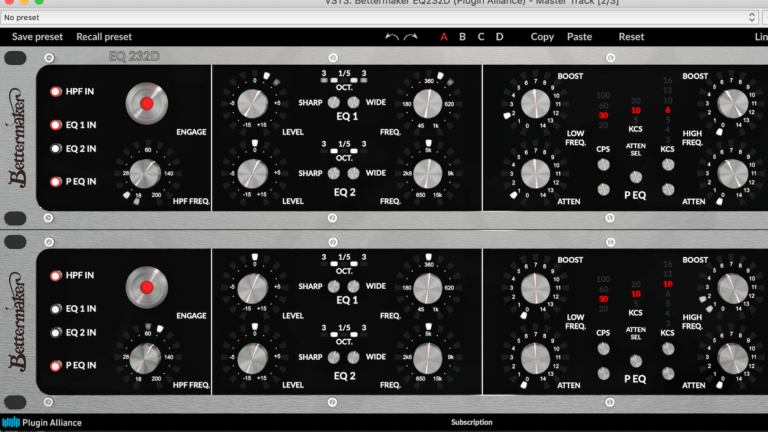Select preset slot A
The width and height of the screenshot is (768, 432).
coord(444,37)
